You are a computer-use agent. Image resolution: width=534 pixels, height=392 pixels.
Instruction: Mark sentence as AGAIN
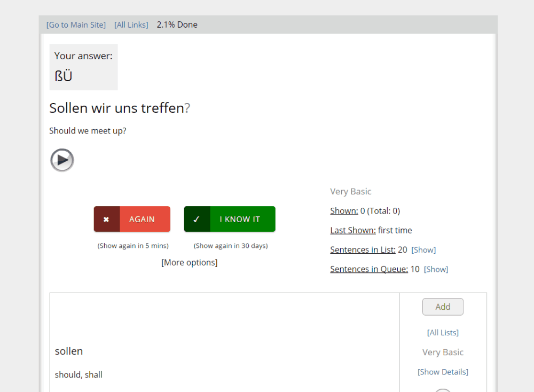[x=132, y=219]
